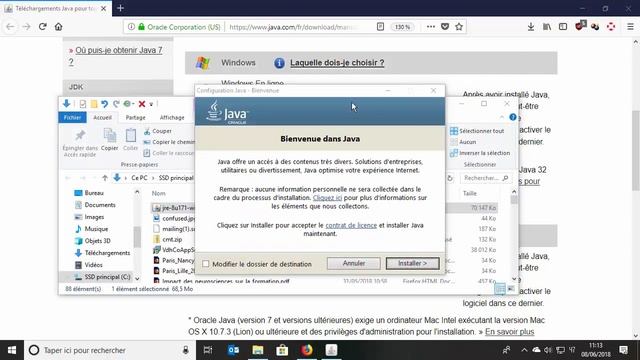Select Objets 3D in navigation pane

(92, 241)
